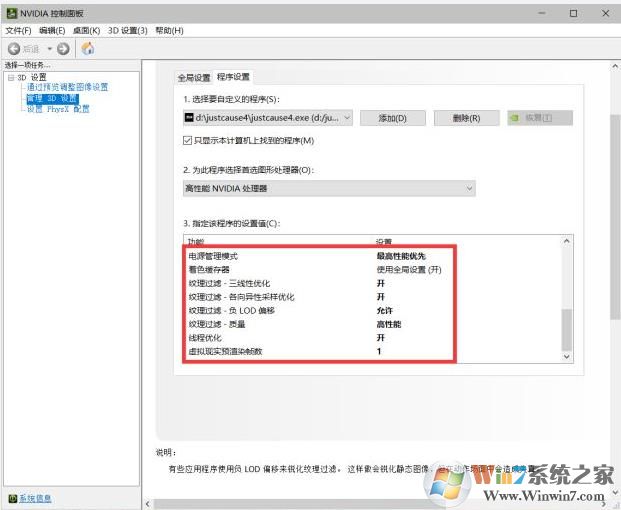Screen dimensions: 621x510
Task: Click 使用全局设置 (开) value
Action: pos(409,270)
